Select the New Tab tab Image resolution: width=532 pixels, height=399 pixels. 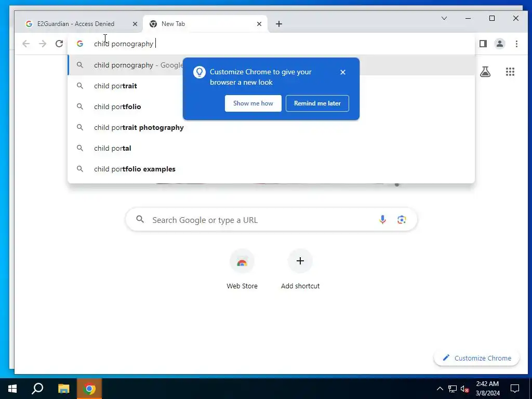(x=205, y=24)
